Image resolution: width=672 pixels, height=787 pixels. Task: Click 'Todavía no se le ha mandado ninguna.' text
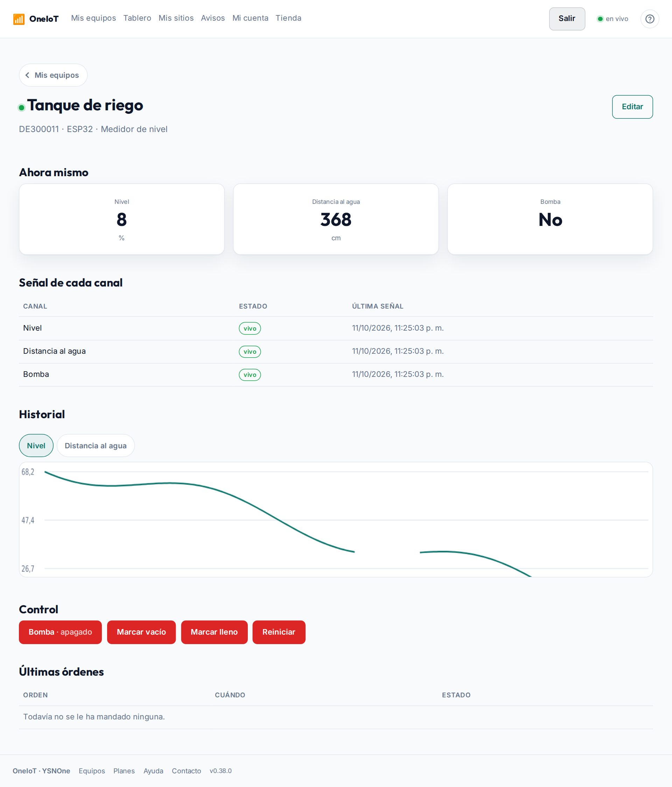(94, 717)
